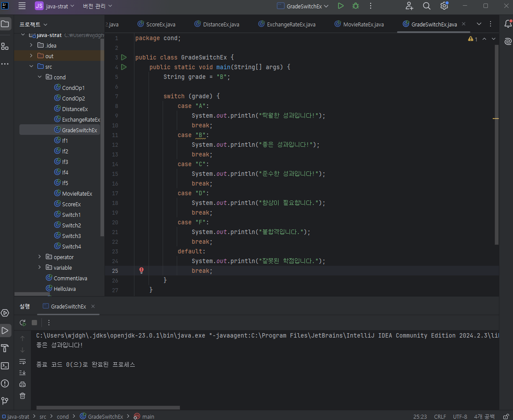Open the Build hammer tool window

(x=5, y=348)
